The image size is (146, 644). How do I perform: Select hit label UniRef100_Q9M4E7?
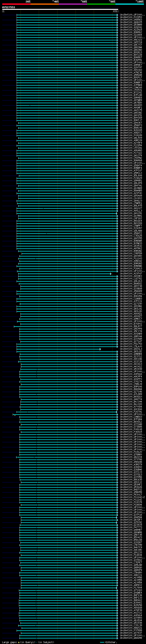(131, 65)
